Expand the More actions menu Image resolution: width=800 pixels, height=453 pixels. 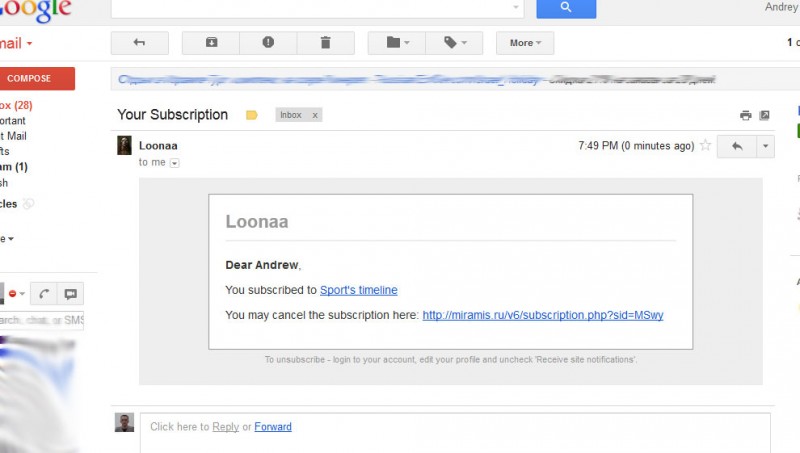(x=525, y=43)
